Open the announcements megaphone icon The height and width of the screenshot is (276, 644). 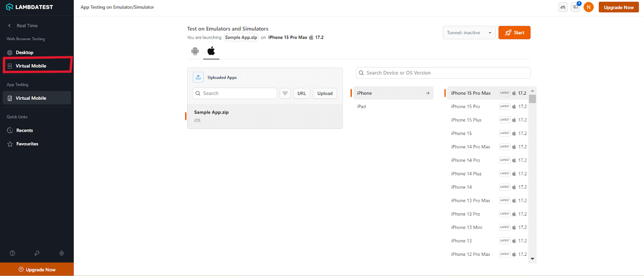576,7
